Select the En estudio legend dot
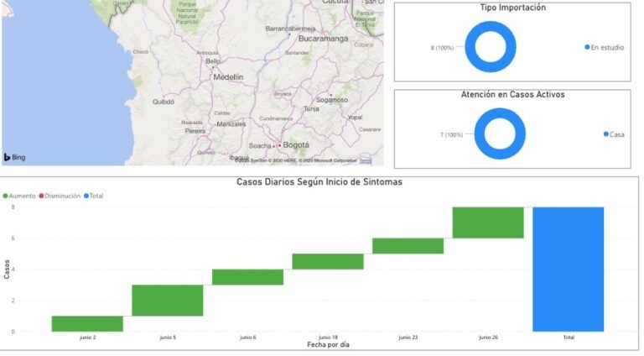Viewport: 644px width, 356px height. [x=588, y=47]
